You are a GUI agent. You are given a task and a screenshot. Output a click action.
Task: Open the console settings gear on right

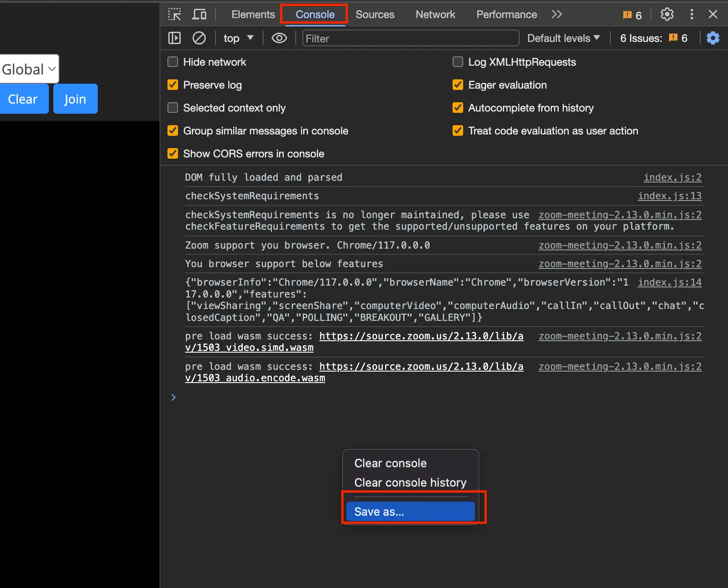pos(713,38)
